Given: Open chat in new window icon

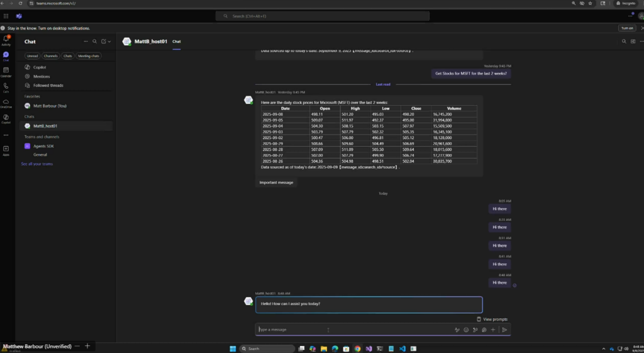Looking at the screenshot, I should coord(633,41).
